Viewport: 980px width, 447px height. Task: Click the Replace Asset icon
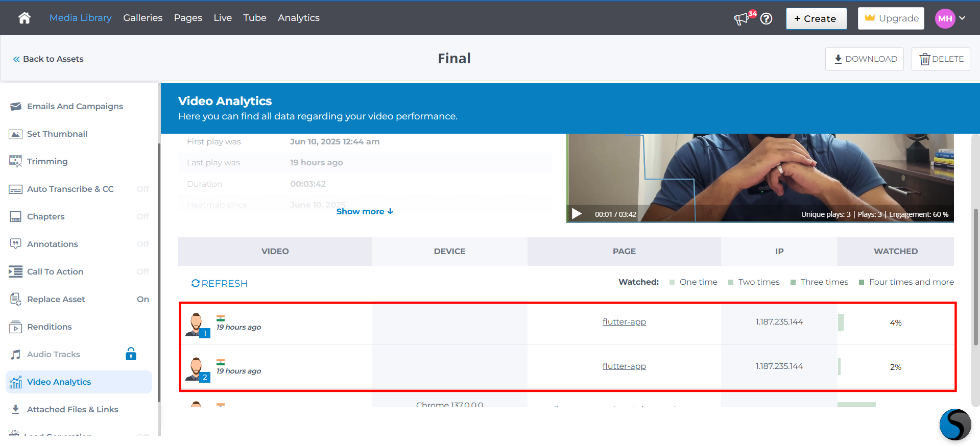(x=16, y=299)
